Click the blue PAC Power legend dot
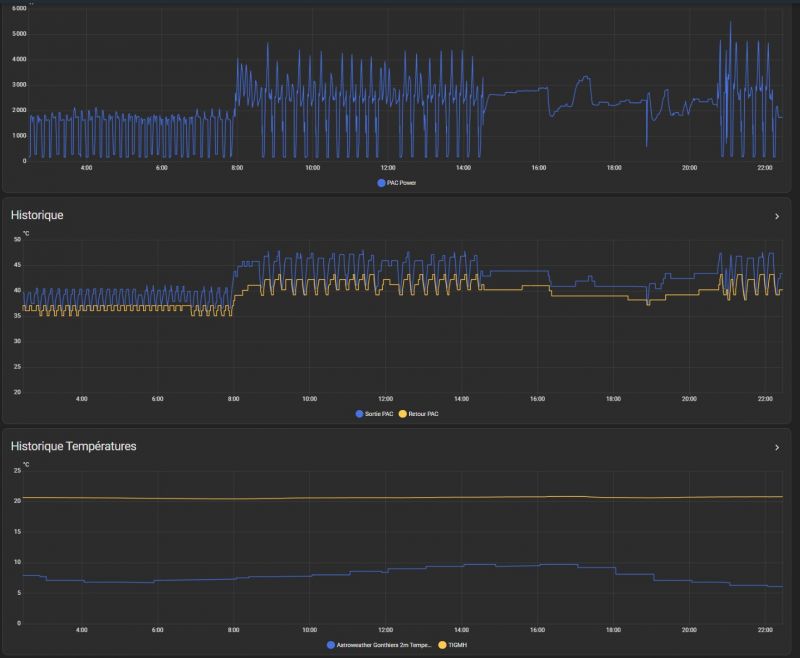 click(381, 183)
